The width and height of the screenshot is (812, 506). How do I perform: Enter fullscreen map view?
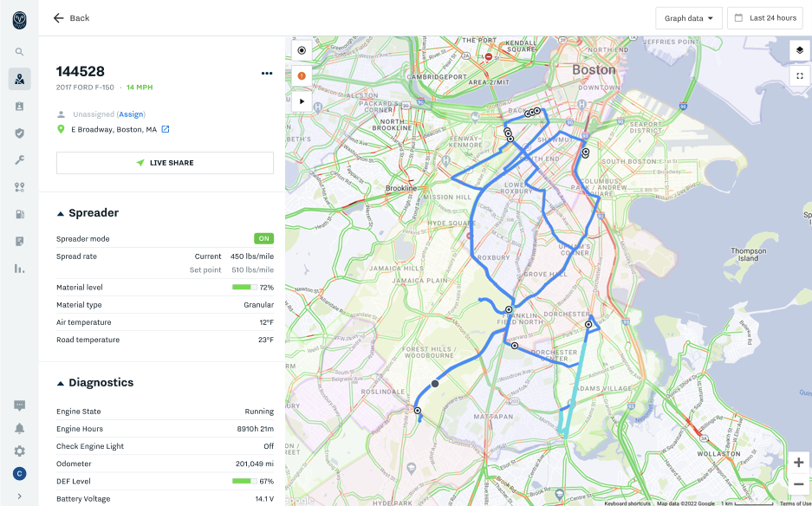point(798,75)
